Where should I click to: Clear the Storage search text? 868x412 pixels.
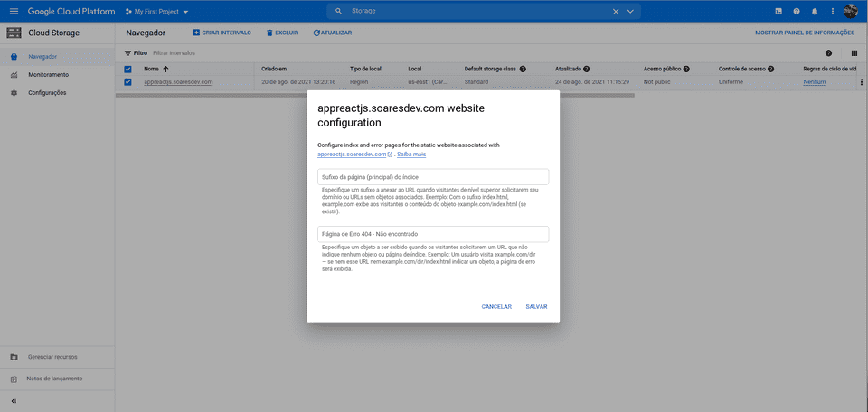[616, 11]
